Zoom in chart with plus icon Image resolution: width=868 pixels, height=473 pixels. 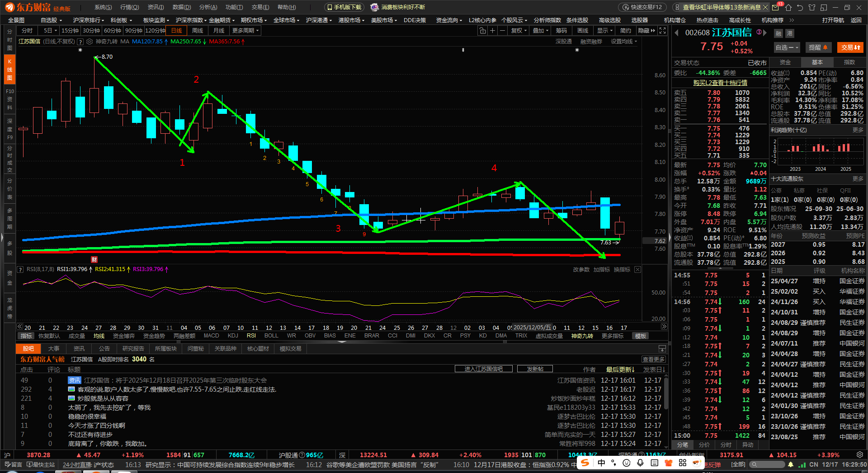(492, 31)
